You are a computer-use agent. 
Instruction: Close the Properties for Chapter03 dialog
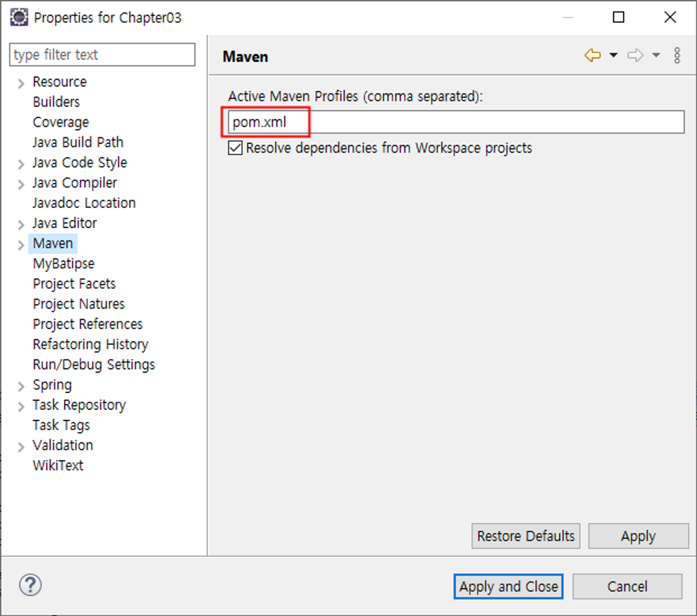point(669,17)
